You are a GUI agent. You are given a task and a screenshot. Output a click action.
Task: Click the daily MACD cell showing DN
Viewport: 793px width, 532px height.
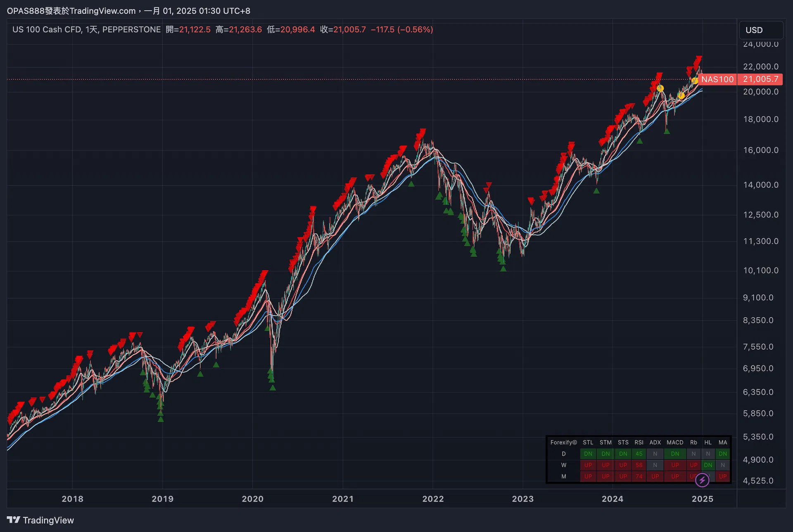click(x=675, y=454)
